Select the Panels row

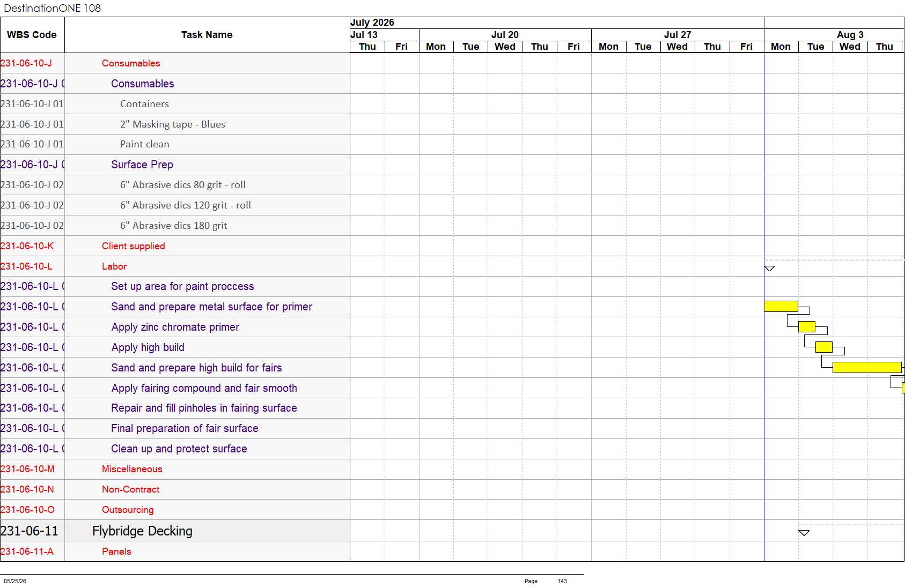tap(175, 552)
